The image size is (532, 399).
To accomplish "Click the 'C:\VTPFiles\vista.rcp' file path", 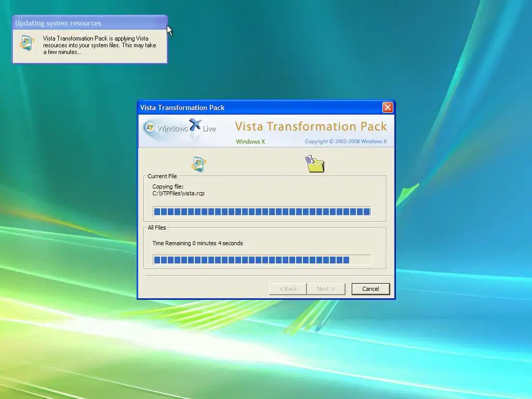I will (x=179, y=193).
